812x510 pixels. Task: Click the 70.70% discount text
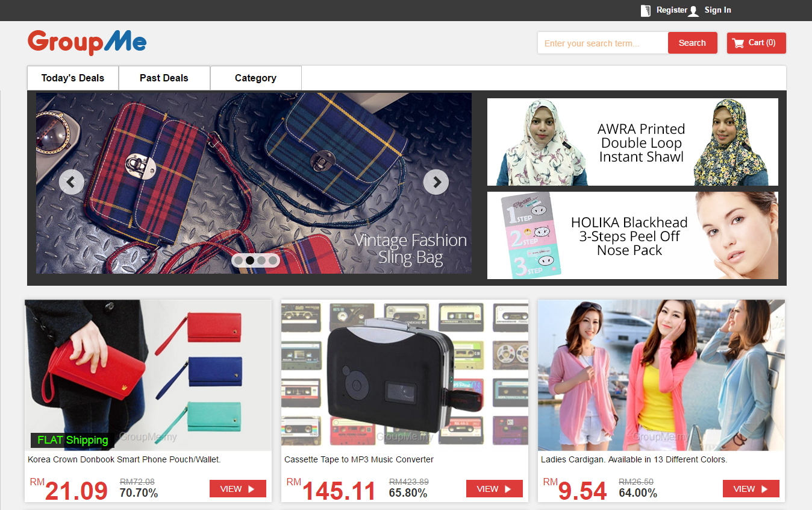tap(139, 493)
